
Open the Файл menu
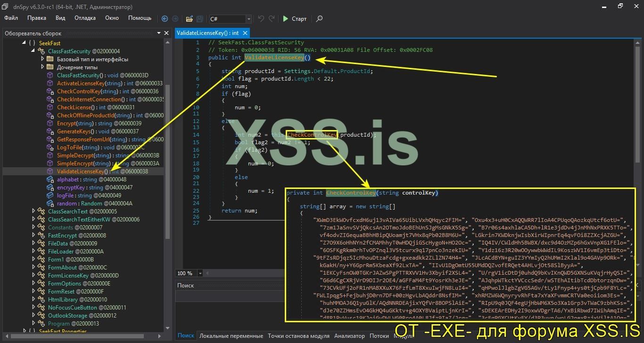11,18
